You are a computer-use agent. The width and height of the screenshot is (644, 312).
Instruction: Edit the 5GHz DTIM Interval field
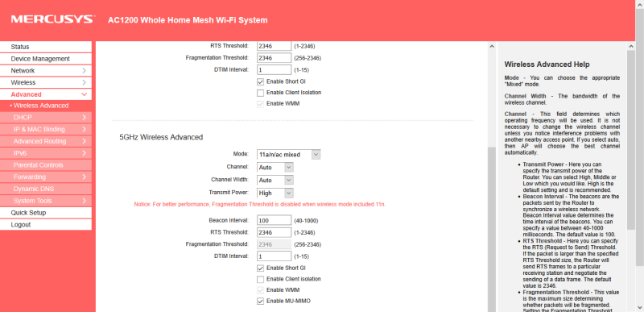click(274, 256)
